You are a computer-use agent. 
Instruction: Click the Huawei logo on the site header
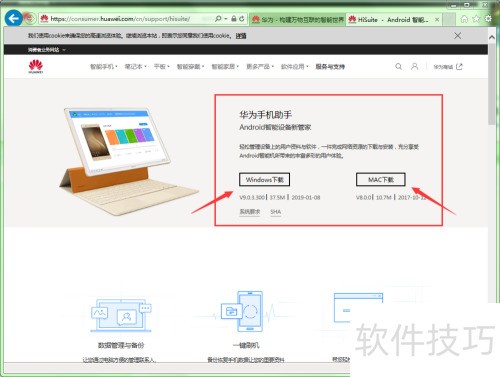click(36, 66)
